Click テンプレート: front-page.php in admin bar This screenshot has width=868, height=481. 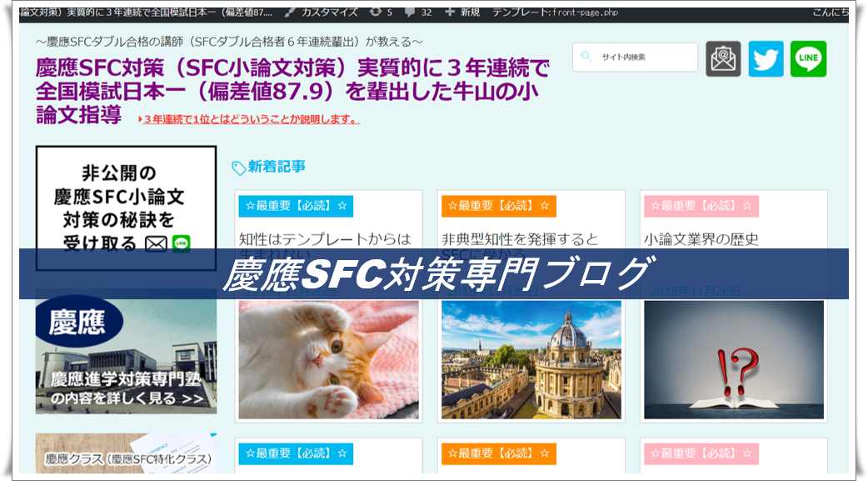pos(556,13)
